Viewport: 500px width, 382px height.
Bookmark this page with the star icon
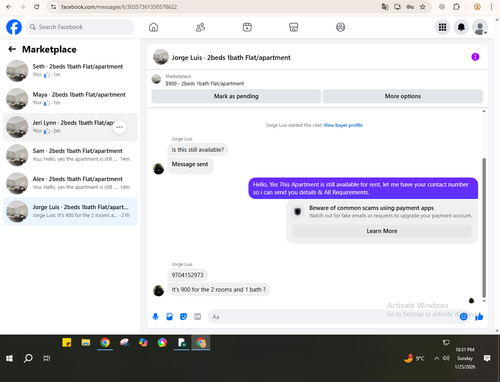pyautogui.click(x=423, y=7)
